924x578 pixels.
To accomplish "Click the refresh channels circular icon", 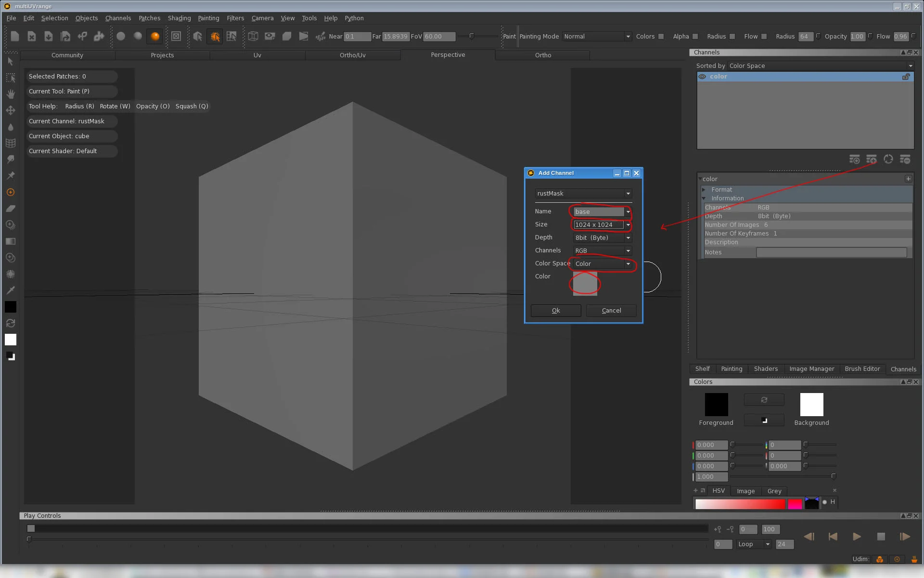I will coord(888,159).
